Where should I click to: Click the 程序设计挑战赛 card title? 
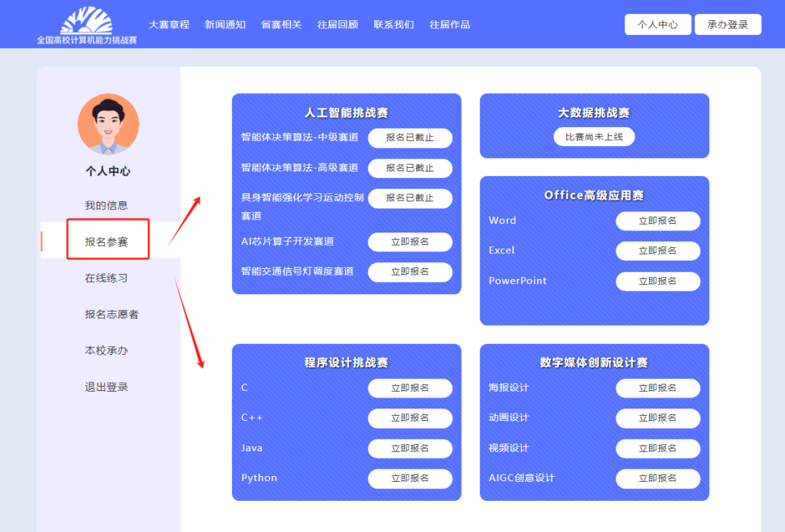coord(347,363)
